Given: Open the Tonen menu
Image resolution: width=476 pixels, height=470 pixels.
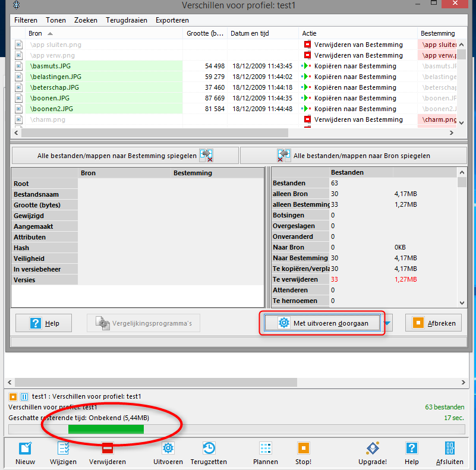Looking at the screenshot, I should [x=56, y=20].
